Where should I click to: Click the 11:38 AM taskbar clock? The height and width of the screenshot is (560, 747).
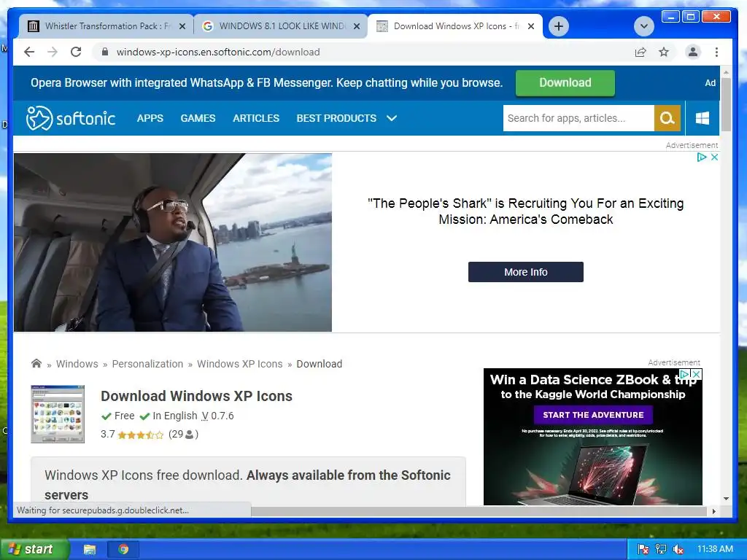[x=715, y=549]
